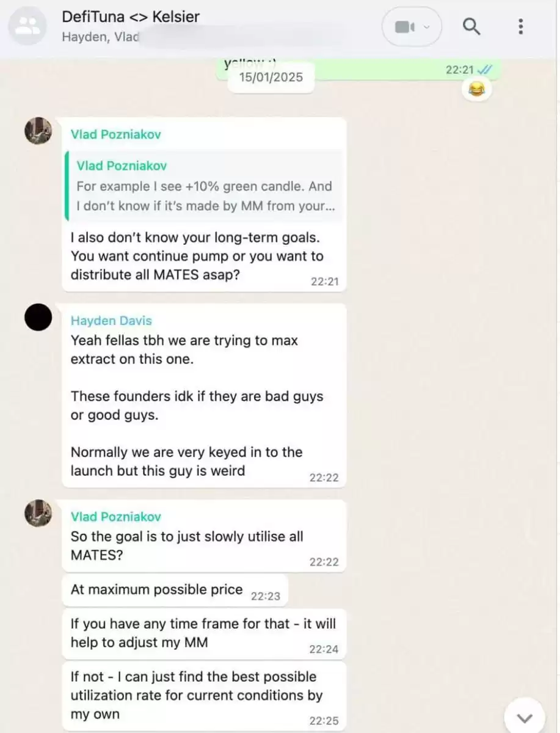Open Hayden Davis's black profile avatar
The height and width of the screenshot is (733, 560).
(x=38, y=318)
